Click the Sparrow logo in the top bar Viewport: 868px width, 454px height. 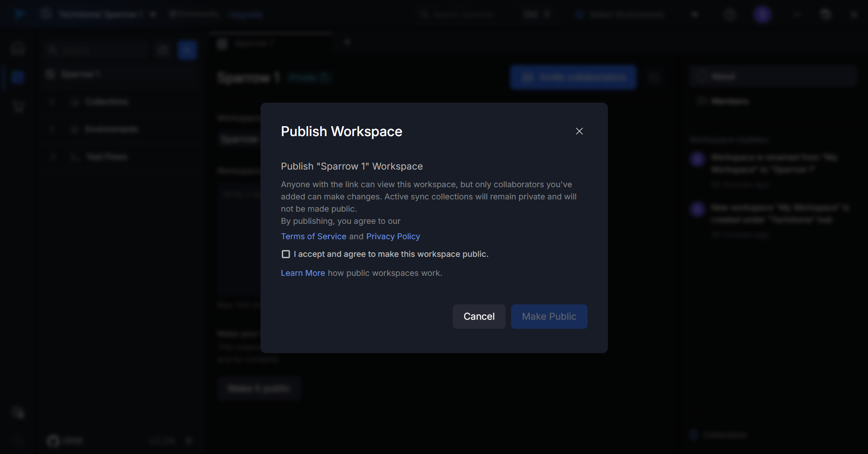point(19,14)
